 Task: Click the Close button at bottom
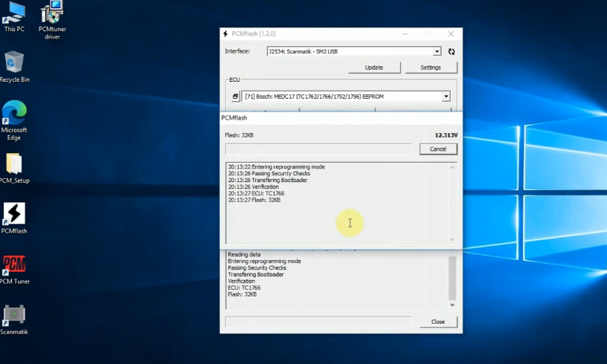[x=438, y=322]
